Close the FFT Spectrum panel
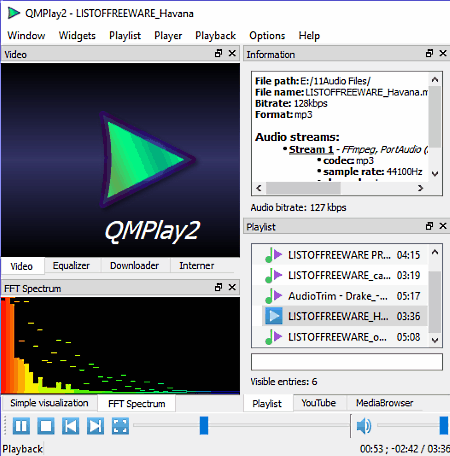The height and width of the screenshot is (456, 450). tap(232, 287)
